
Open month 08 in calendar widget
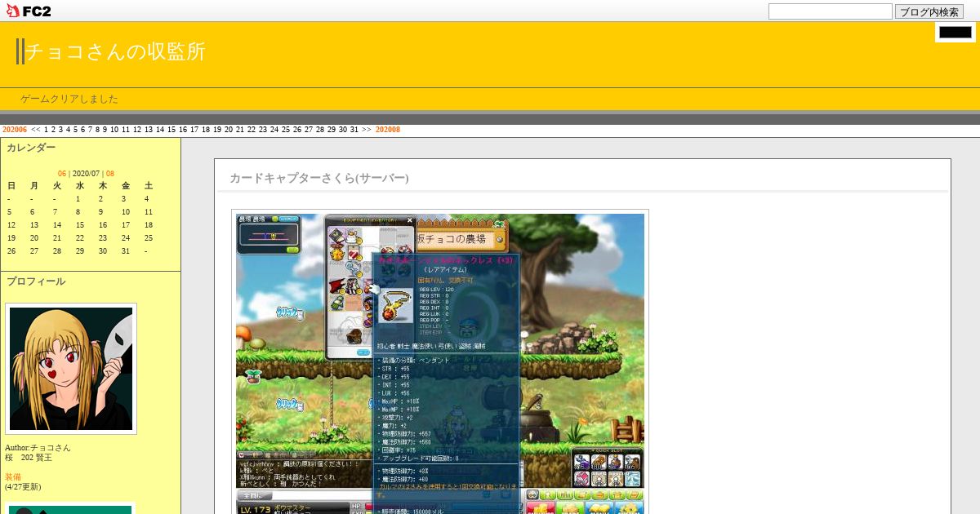(110, 174)
